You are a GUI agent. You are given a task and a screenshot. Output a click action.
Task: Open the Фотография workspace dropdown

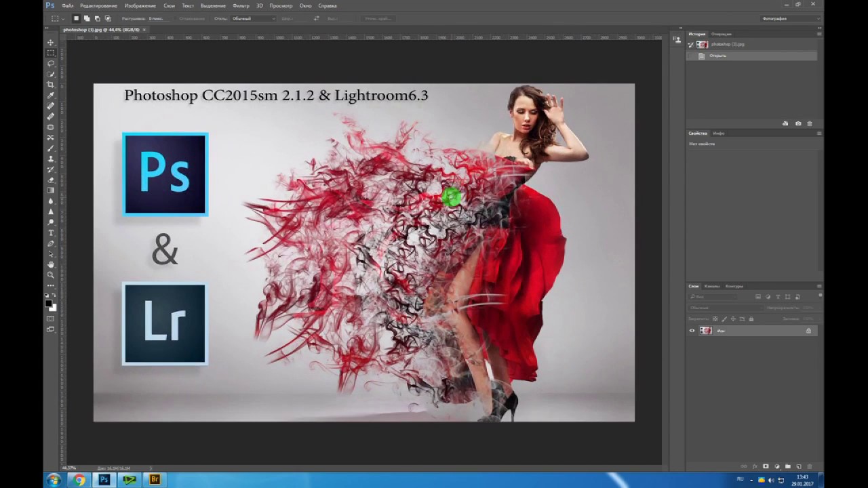click(x=790, y=18)
